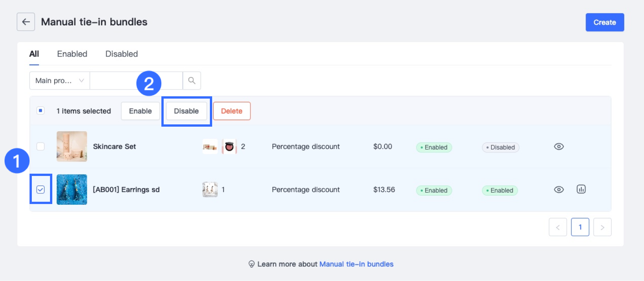Screen dimensions: 644x281
Task: Select the All tab
Action: coord(34,54)
